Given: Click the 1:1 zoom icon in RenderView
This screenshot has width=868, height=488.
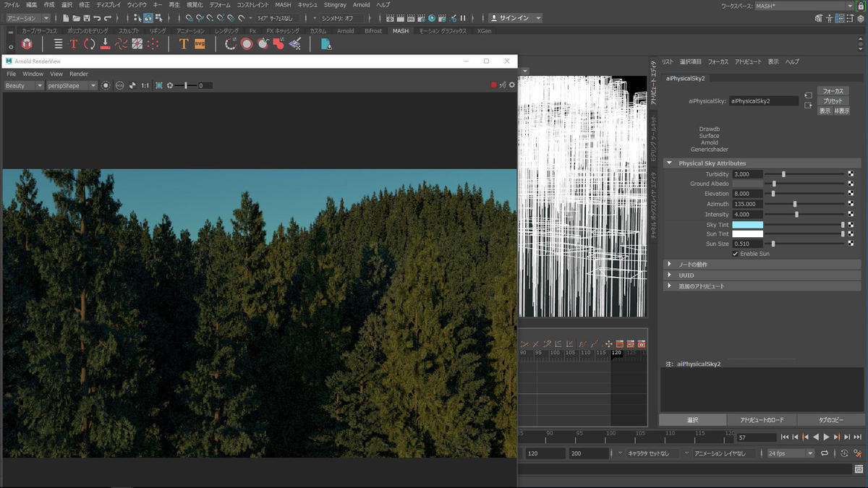Looking at the screenshot, I should 145,85.
